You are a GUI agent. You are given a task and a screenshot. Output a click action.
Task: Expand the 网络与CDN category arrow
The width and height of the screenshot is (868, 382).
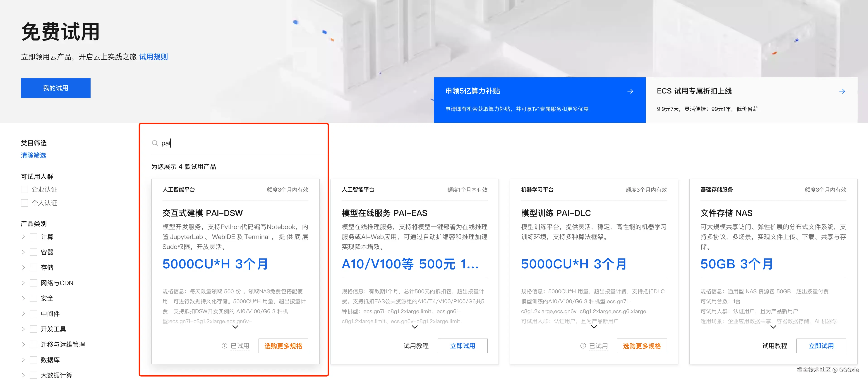[x=23, y=283]
